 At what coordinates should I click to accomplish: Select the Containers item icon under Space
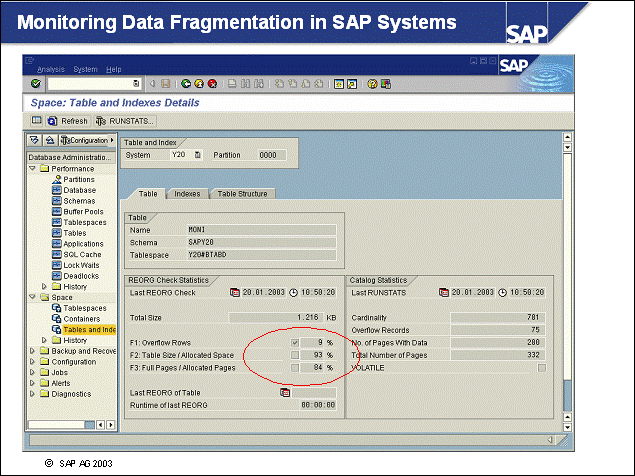[56, 319]
